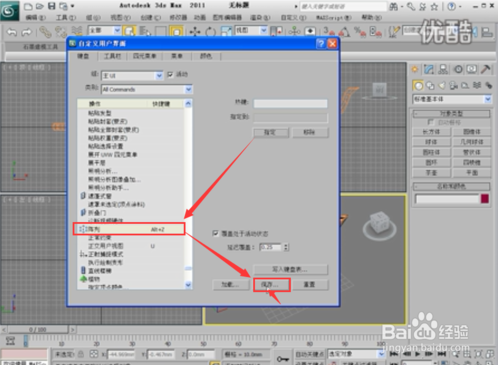Toggle the AutoGrid checkbox in Object Type rollout
Viewport: 501px width, 366px height.
tap(431, 122)
